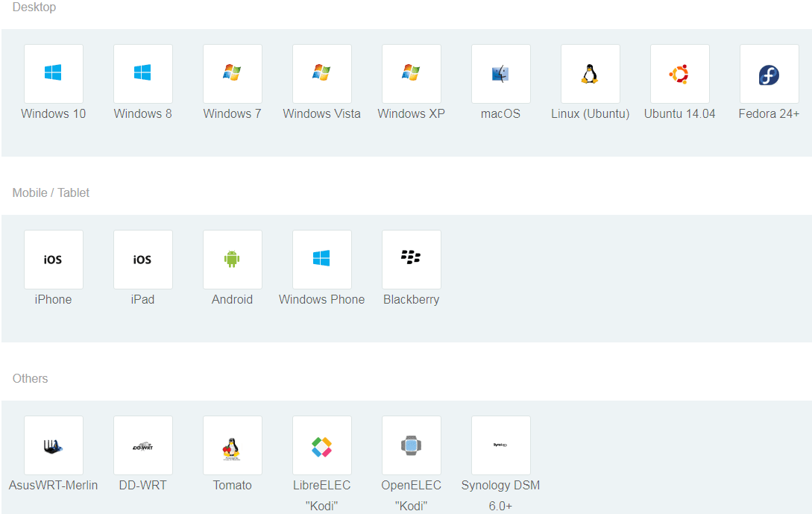Click the 'OpenELEC "Kodi"' label
The width and height of the screenshot is (812, 514).
pyautogui.click(x=411, y=495)
